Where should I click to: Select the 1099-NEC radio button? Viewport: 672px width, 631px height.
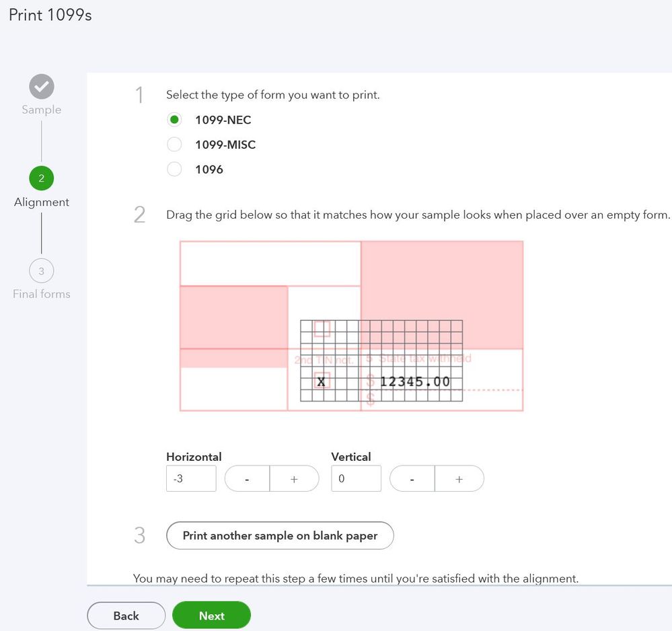174,120
